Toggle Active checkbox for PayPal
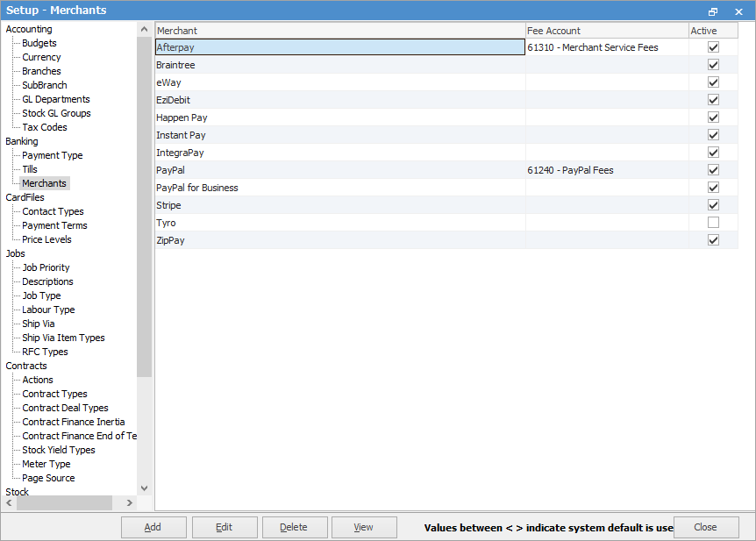The width and height of the screenshot is (756, 541). [x=713, y=170]
